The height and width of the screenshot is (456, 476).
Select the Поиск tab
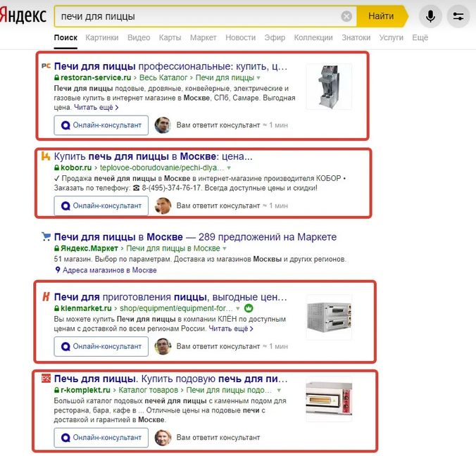tap(65, 37)
